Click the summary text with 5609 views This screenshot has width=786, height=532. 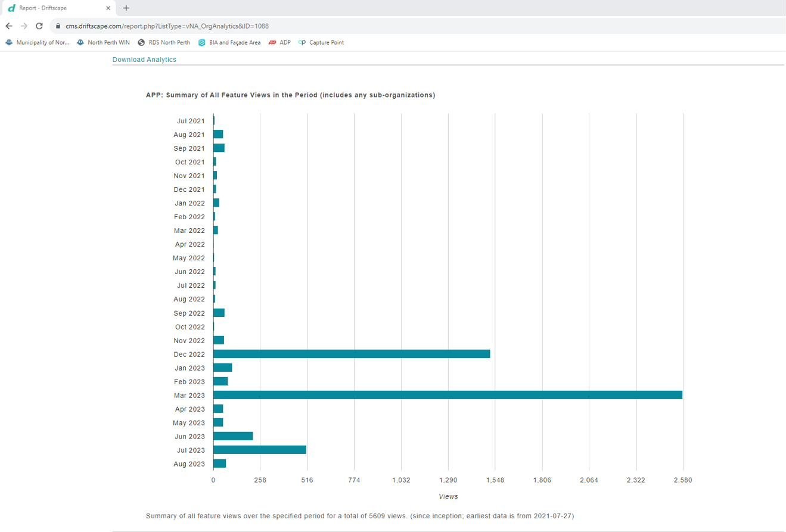click(x=360, y=516)
